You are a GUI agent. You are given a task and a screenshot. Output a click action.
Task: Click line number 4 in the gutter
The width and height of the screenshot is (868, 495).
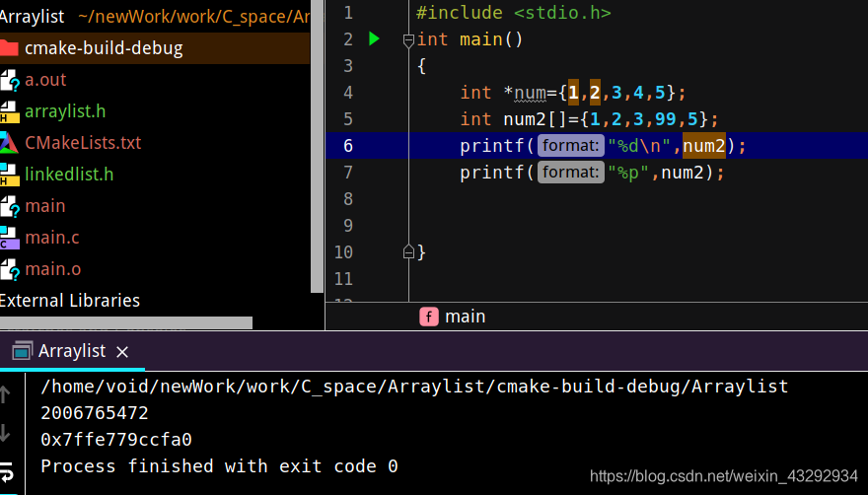coord(348,93)
